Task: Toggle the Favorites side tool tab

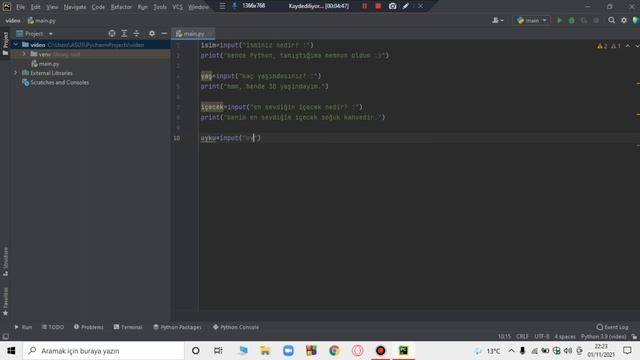Action: pyautogui.click(x=5, y=302)
